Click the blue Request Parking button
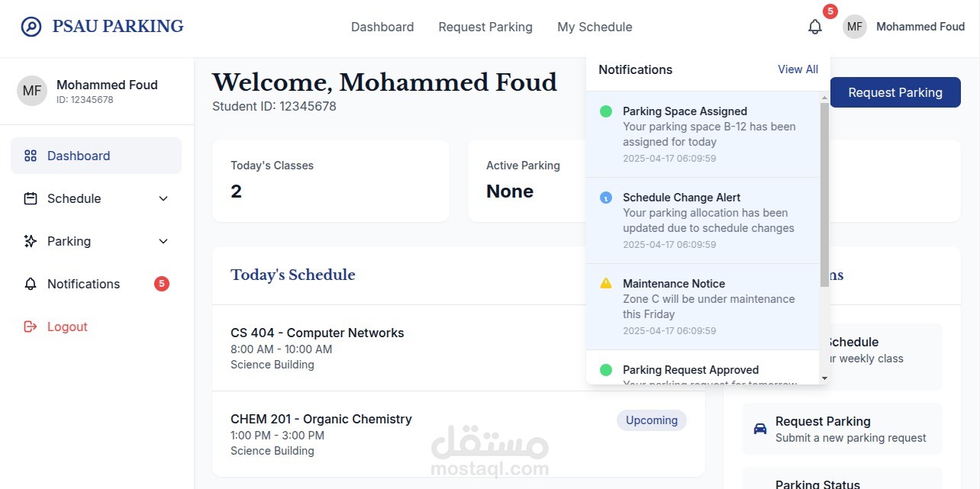 [895, 92]
